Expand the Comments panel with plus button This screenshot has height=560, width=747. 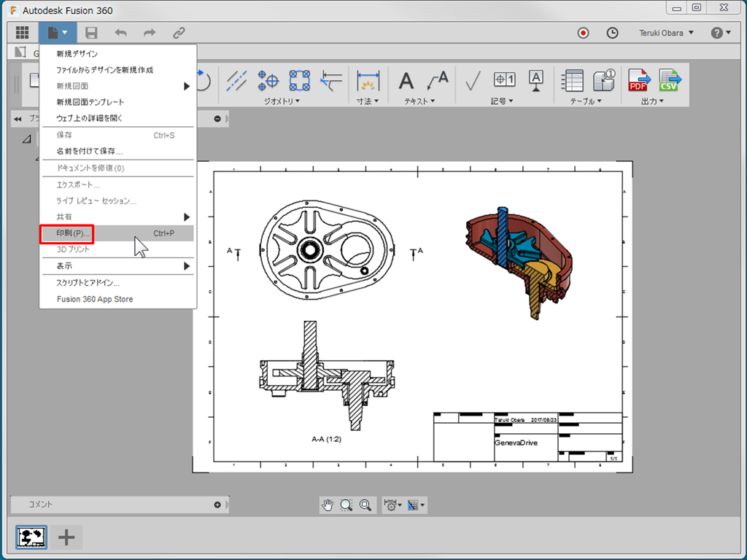click(217, 505)
